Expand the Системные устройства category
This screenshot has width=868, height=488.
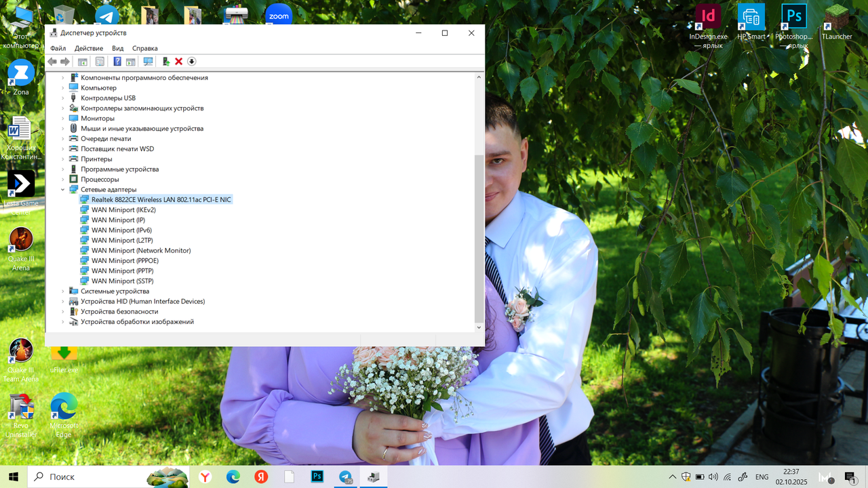click(x=63, y=291)
